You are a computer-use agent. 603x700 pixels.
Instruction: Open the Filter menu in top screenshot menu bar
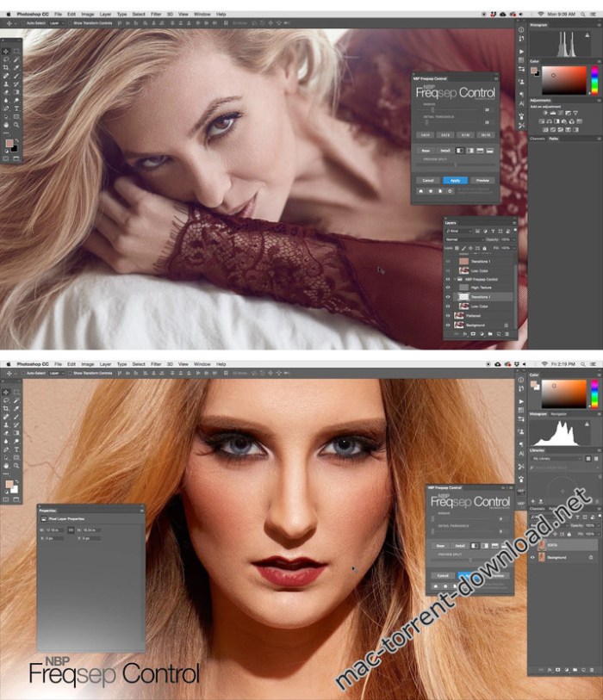156,15
